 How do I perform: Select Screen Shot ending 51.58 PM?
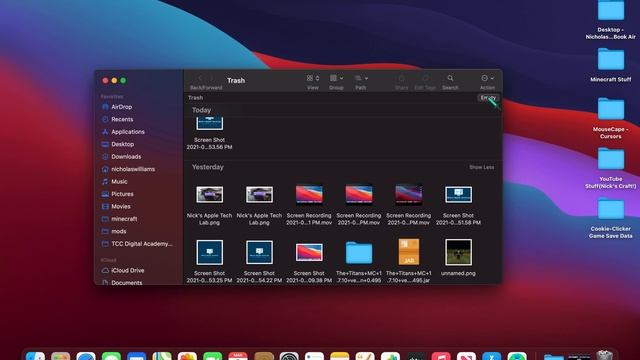click(458, 204)
